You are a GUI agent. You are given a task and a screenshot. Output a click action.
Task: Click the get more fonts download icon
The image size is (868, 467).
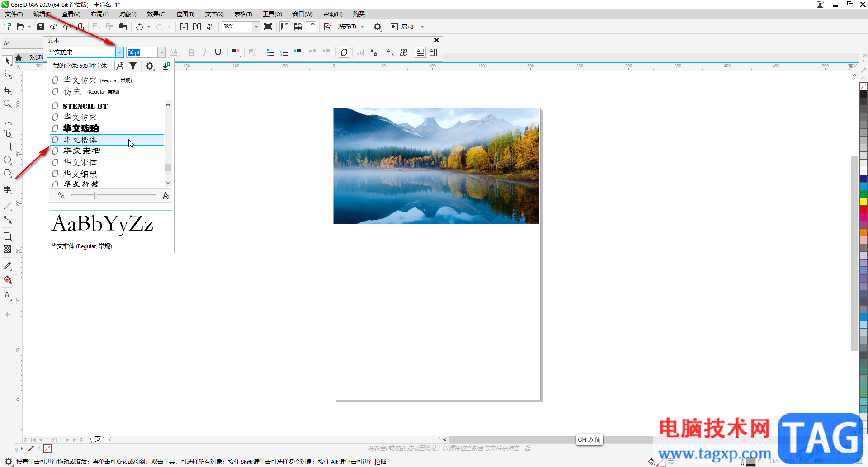[166, 66]
